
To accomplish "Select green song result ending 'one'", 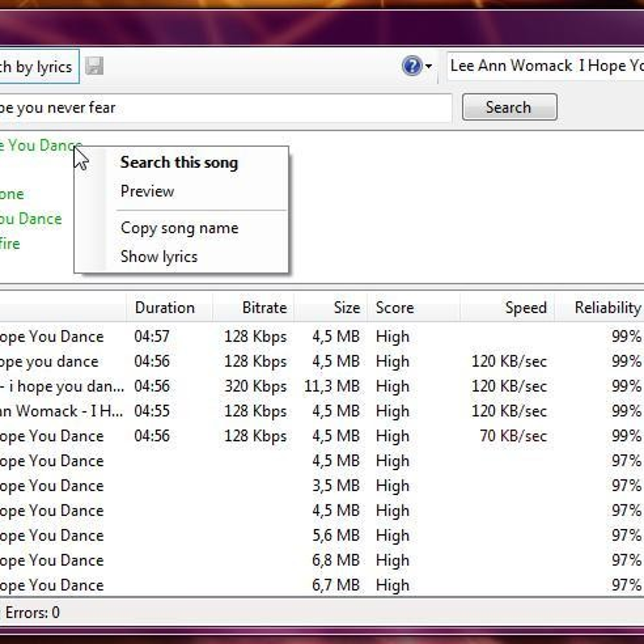I will (12, 194).
